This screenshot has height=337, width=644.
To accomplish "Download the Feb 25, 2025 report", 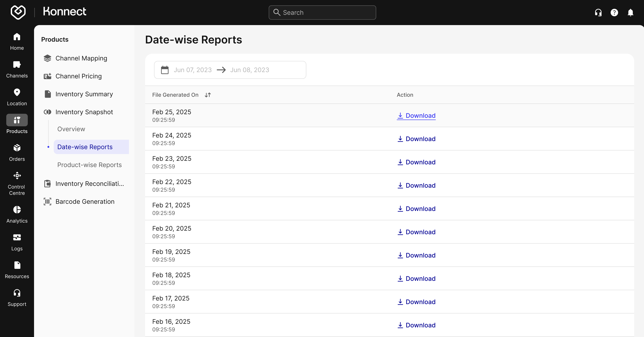I will point(416,116).
